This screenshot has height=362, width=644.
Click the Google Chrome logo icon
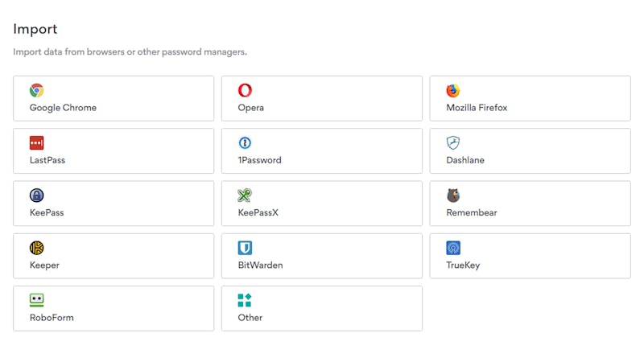36,90
